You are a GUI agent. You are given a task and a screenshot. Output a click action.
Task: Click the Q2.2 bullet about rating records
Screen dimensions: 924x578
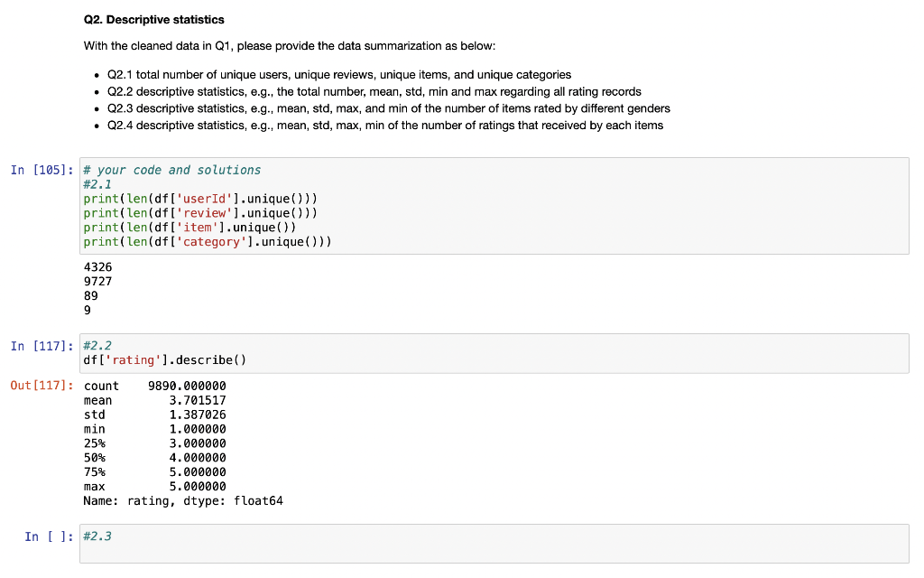pos(374,91)
